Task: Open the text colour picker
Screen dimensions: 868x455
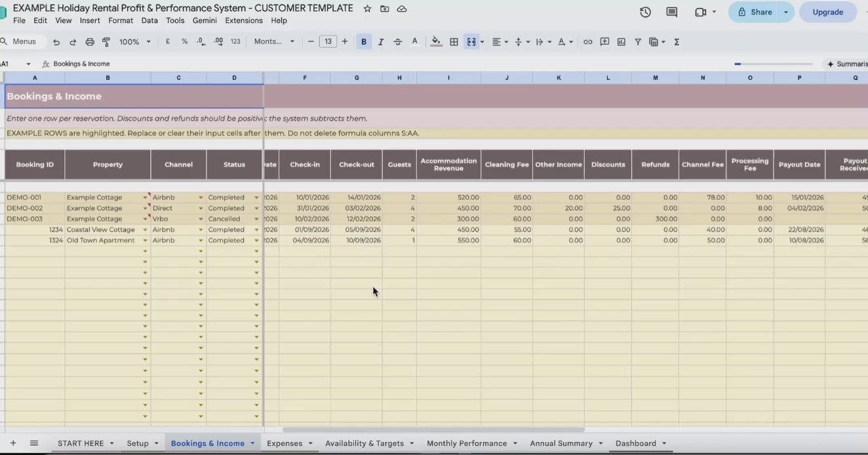Action: [414, 41]
